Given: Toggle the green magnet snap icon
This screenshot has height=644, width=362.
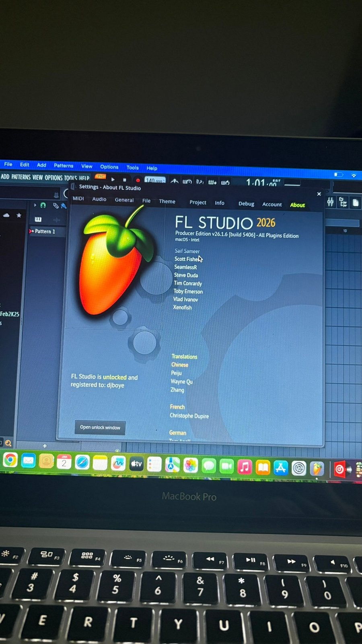Looking at the screenshot, I should pos(43,205).
